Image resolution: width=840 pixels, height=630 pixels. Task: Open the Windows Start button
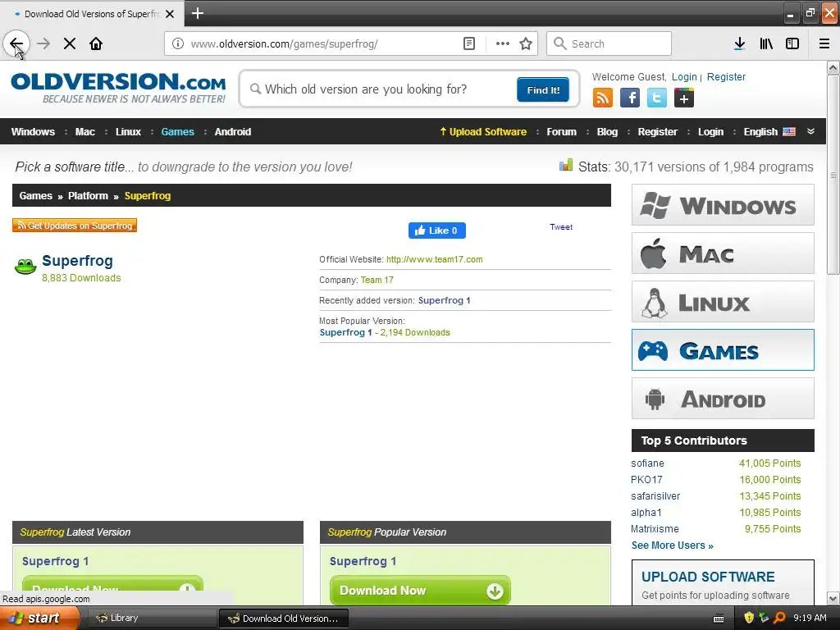point(39,619)
